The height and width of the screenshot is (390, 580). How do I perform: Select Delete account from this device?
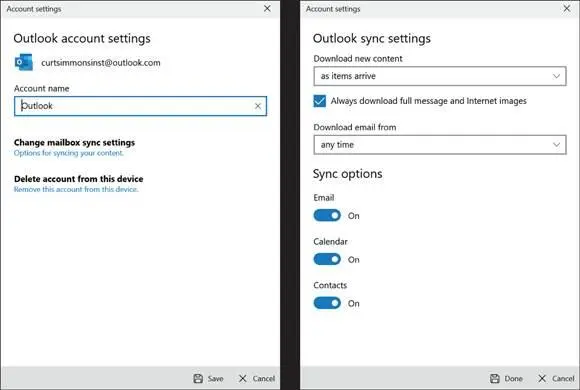pyautogui.click(x=78, y=179)
